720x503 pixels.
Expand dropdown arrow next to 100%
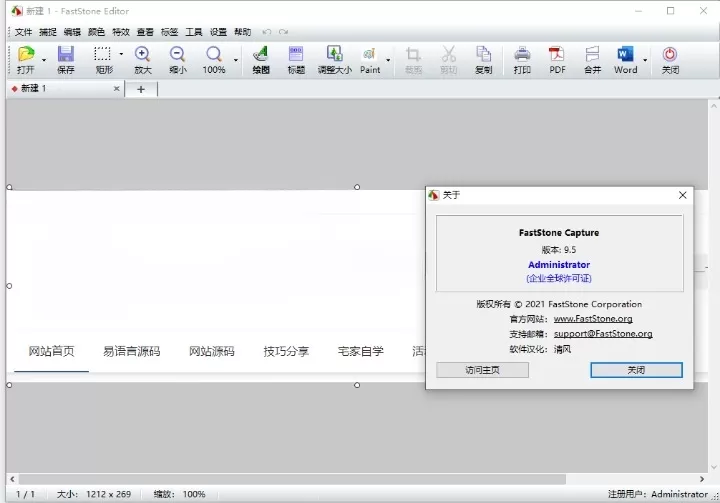click(236, 60)
